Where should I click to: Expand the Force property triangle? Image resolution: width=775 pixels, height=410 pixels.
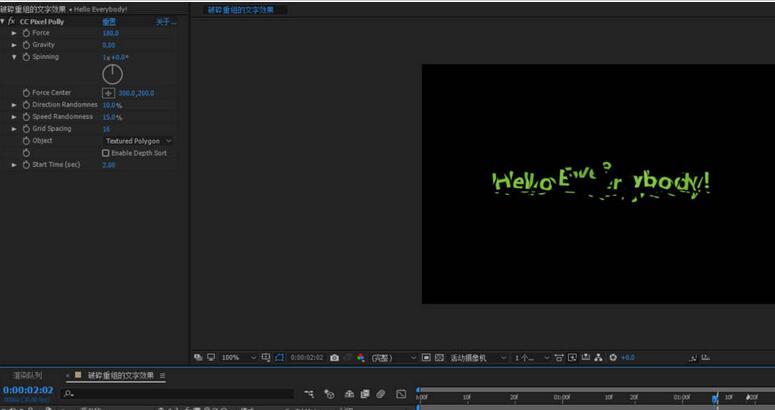14,33
